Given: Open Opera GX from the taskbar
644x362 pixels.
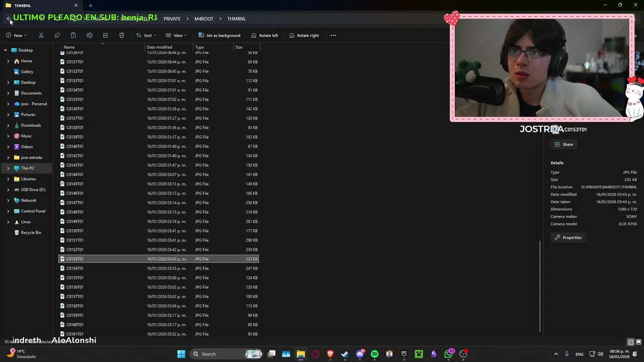Looking at the screenshot, I should point(315,354).
